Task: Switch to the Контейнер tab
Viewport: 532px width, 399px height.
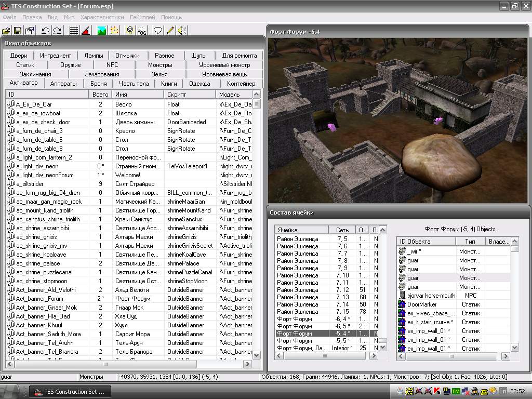Action: [241, 84]
